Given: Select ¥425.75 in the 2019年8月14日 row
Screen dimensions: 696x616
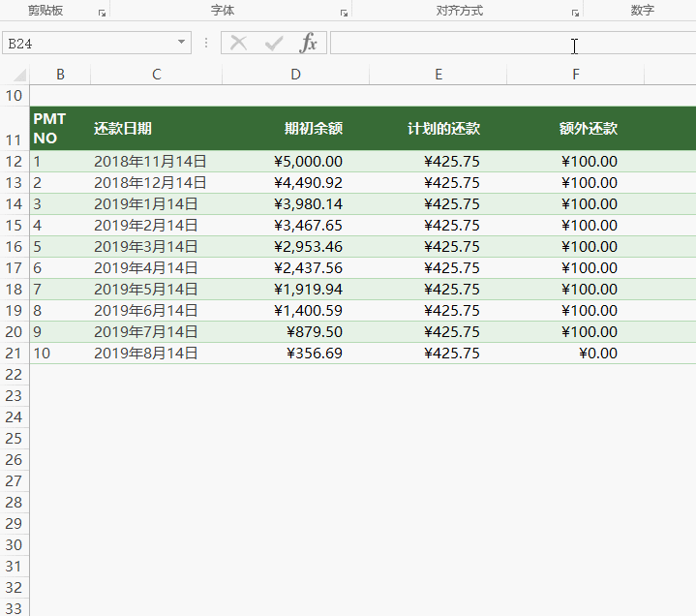Looking at the screenshot, I should tap(439, 354).
